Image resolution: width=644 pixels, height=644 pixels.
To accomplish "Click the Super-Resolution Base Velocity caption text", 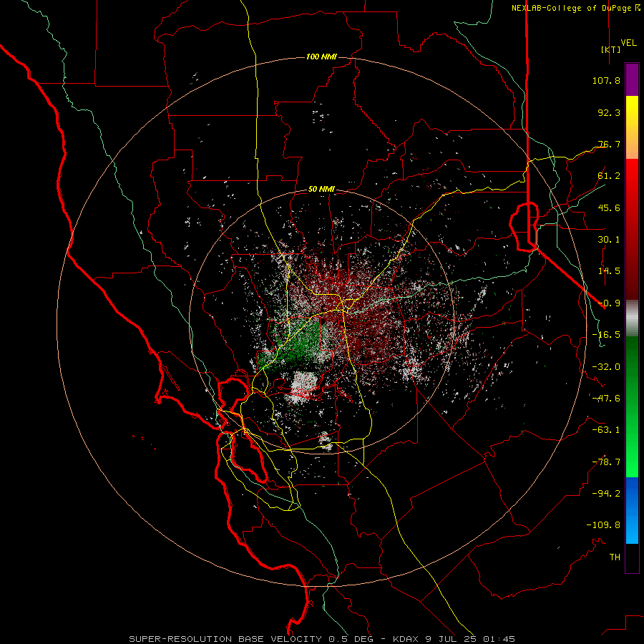I will [322, 639].
